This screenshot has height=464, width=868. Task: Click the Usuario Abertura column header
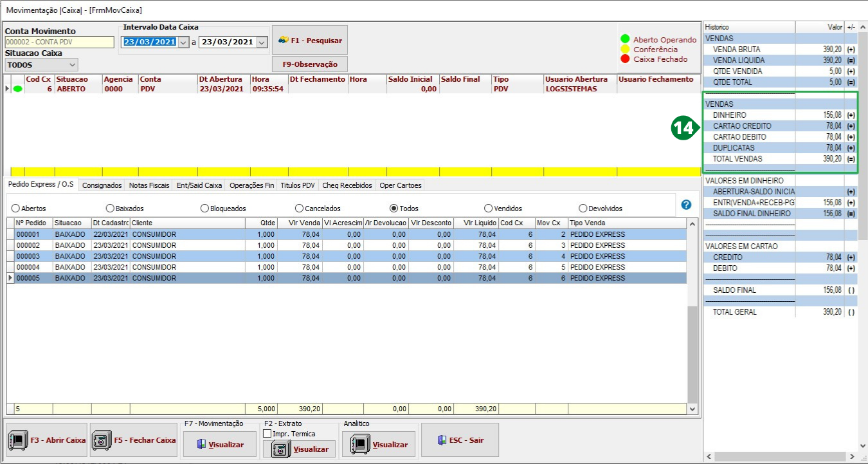coord(580,79)
